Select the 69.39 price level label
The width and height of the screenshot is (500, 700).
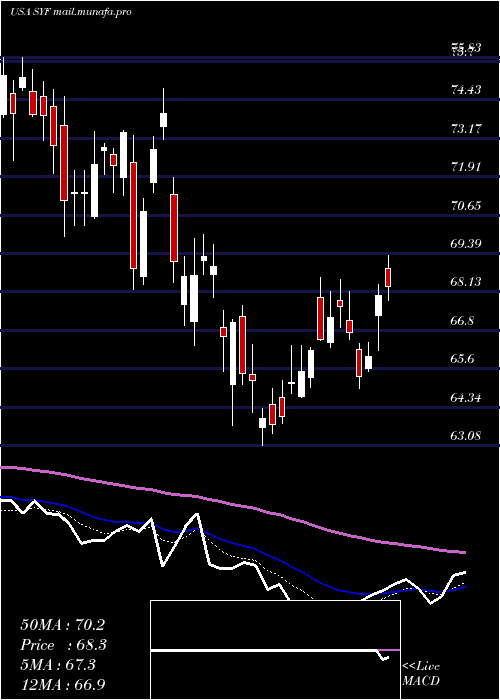tap(467, 244)
